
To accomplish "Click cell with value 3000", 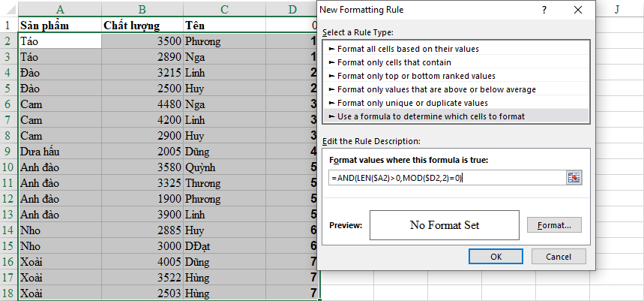I will (142, 246).
